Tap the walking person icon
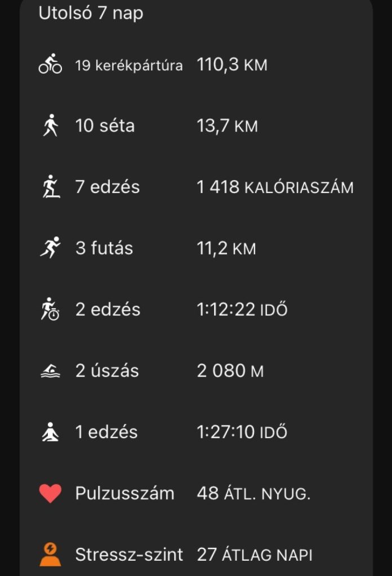 click(x=50, y=126)
